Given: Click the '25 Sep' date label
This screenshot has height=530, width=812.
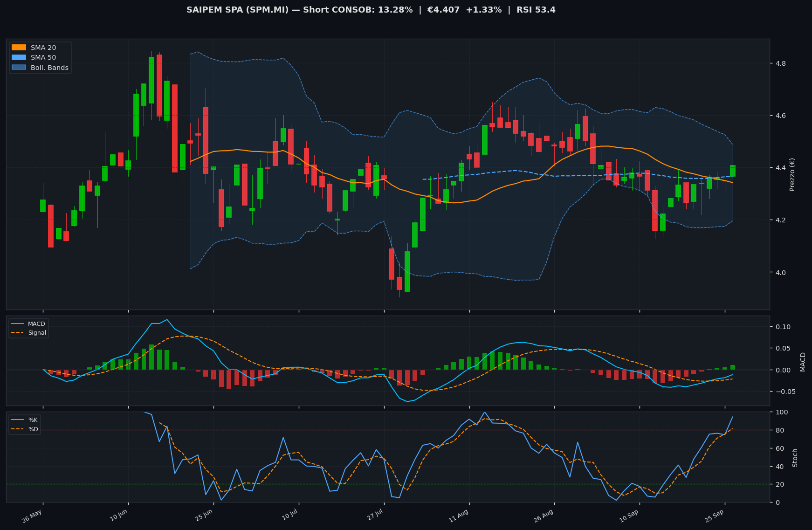Looking at the screenshot, I should [x=715, y=516].
